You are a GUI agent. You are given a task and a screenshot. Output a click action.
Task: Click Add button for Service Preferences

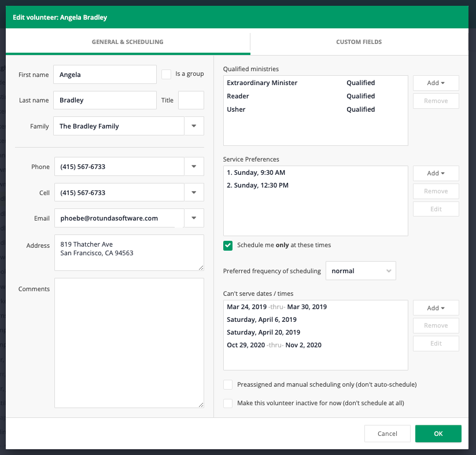pyautogui.click(x=436, y=173)
